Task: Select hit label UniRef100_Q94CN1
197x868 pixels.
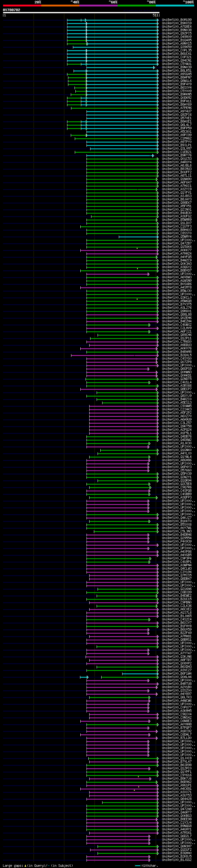Action: tap(177, 60)
